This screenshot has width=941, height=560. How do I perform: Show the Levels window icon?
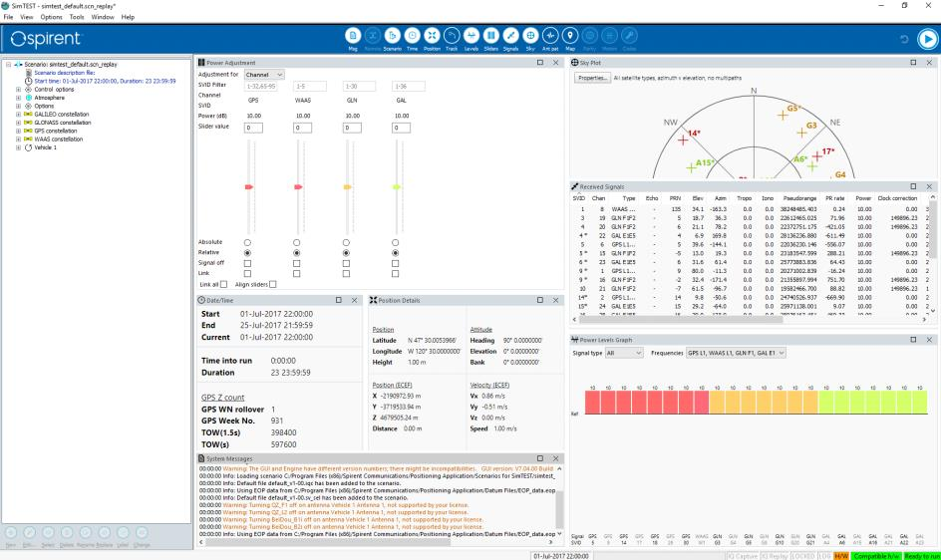(x=470, y=37)
